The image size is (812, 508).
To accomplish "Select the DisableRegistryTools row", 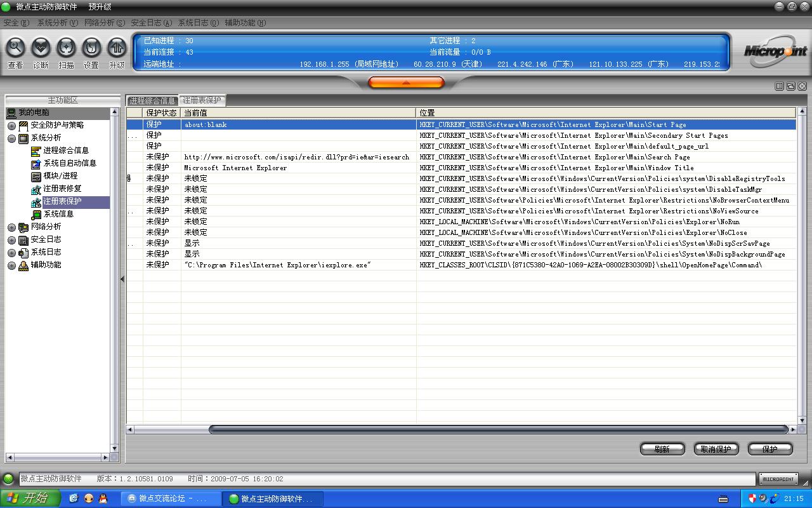I will tap(461, 178).
